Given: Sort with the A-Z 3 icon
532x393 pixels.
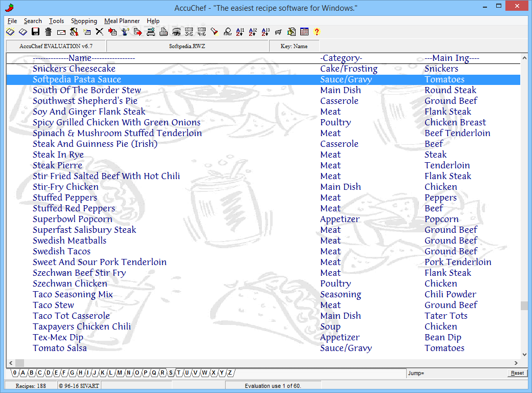Looking at the screenshot, I should click(265, 32).
